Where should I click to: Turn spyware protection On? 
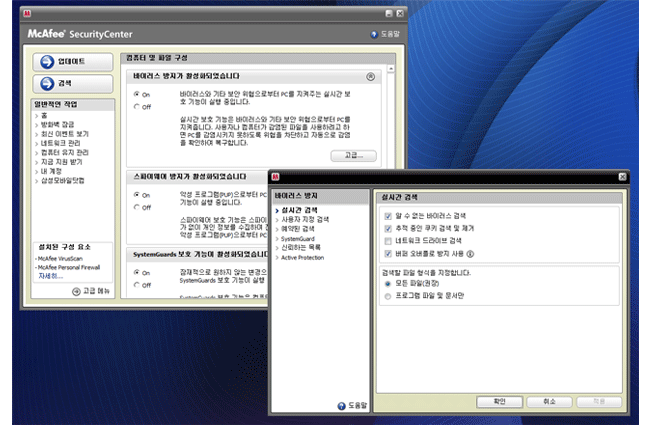pyautogui.click(x=136, y=195)
